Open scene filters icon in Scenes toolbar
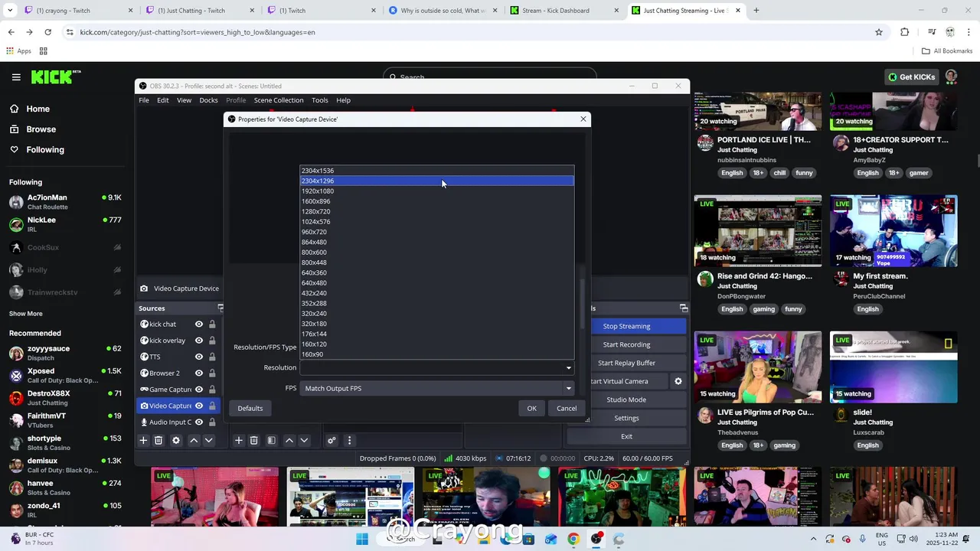 [x=271, y=440]
